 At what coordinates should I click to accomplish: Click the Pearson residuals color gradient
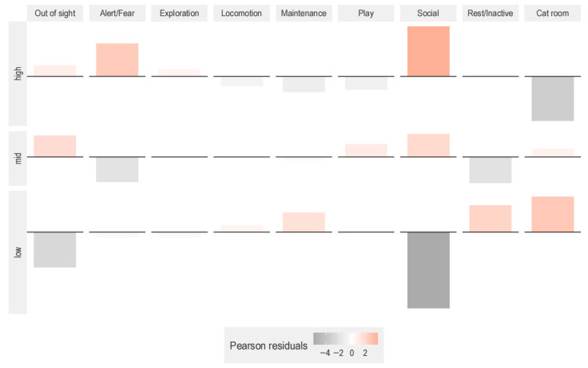pyautogui.click(x=345, y=338)
